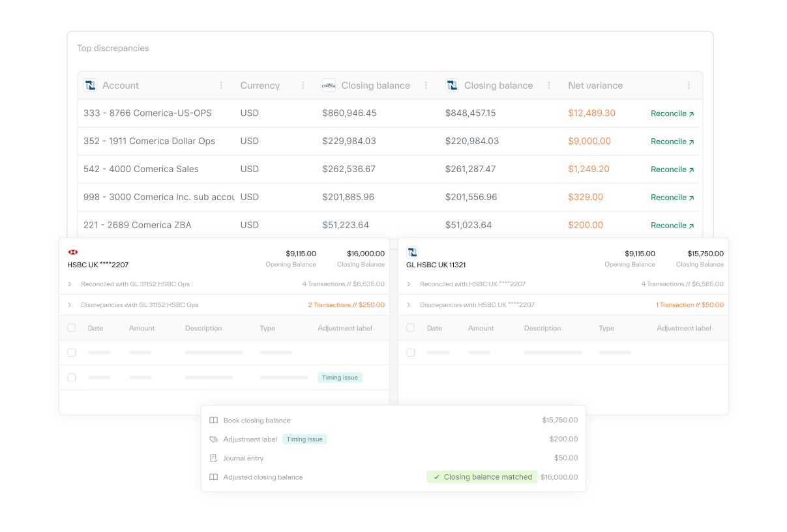This screenshot has width=787, height=532.
Task: Toggle the select-all checkbox in the GL HSBC UK panel header
Action: pyautogui.click(x=411, y=328)
